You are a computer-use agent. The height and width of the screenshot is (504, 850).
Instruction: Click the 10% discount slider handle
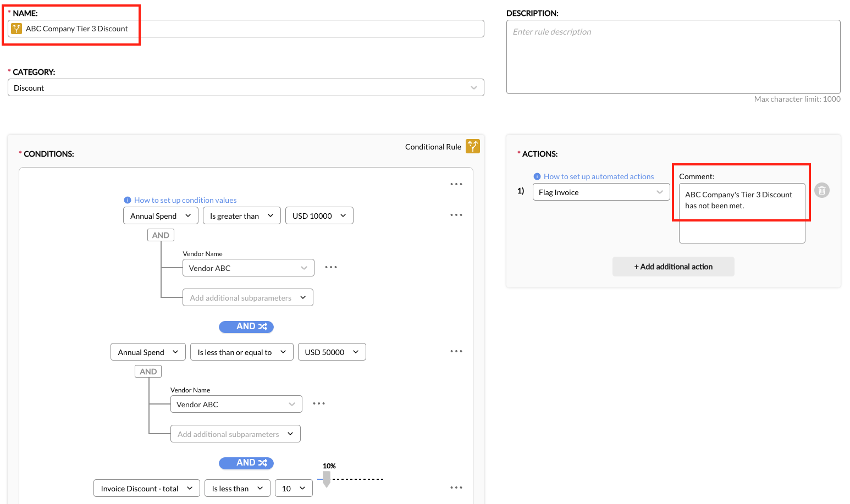coord(327,480)
